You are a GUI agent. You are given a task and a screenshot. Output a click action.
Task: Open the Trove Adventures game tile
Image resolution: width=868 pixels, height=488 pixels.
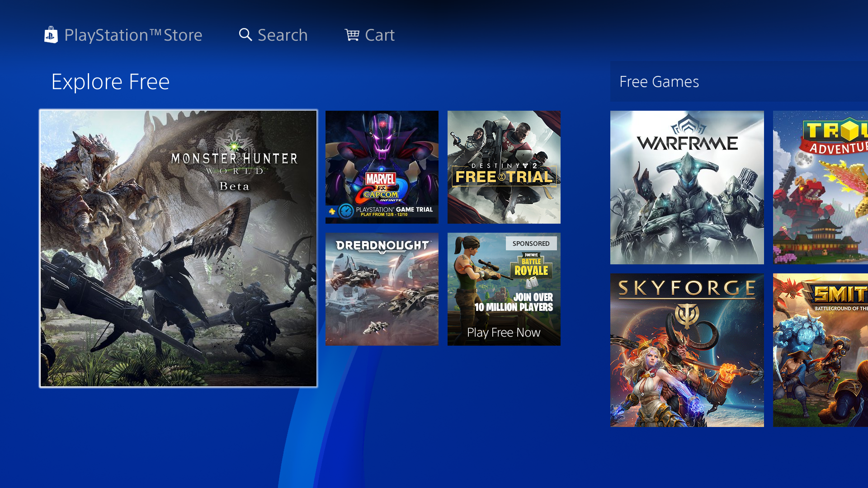pos(821,188)
